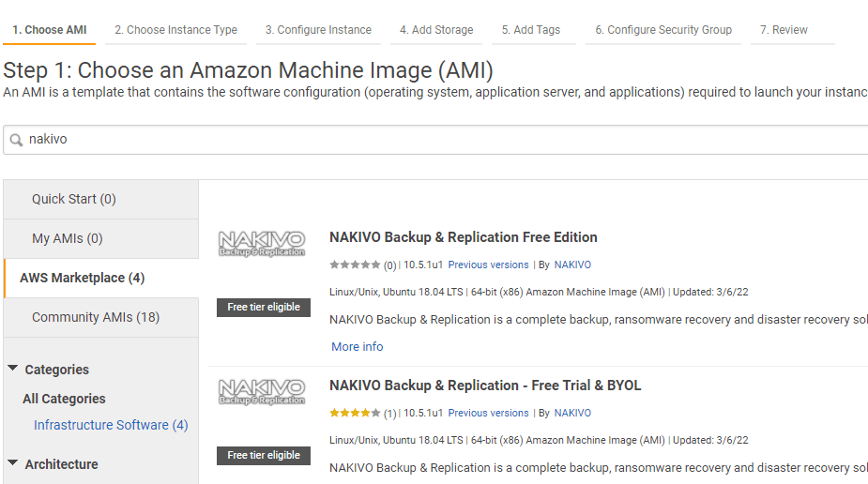The height and width of the screenshot is (484, 868).
Task: Open NAKIVO vendor link in Free Edition row
Action: pos(572,265)
